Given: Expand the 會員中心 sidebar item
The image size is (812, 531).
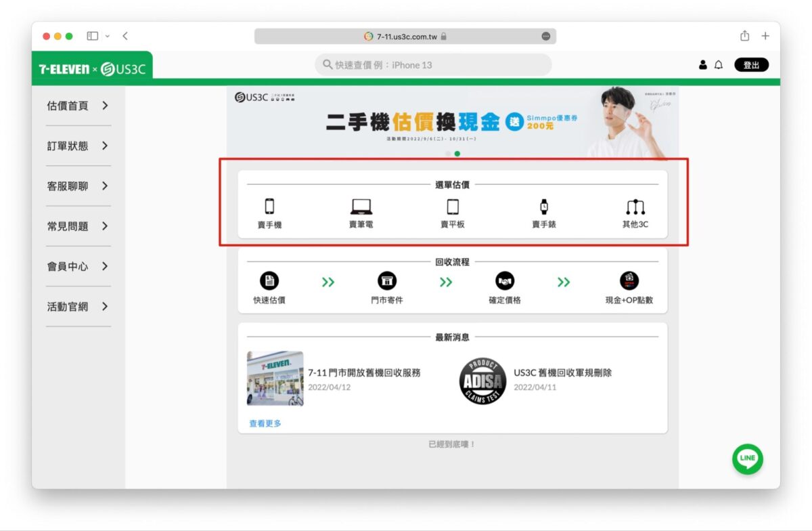Looking at the screenshot, I should pos(78,266).
